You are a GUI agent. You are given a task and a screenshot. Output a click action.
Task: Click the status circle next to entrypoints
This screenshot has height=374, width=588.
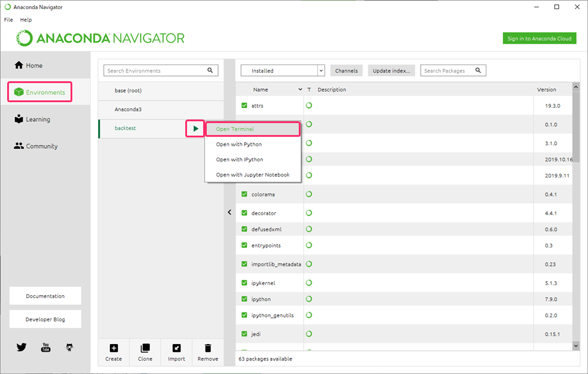[x=309, y=245]
